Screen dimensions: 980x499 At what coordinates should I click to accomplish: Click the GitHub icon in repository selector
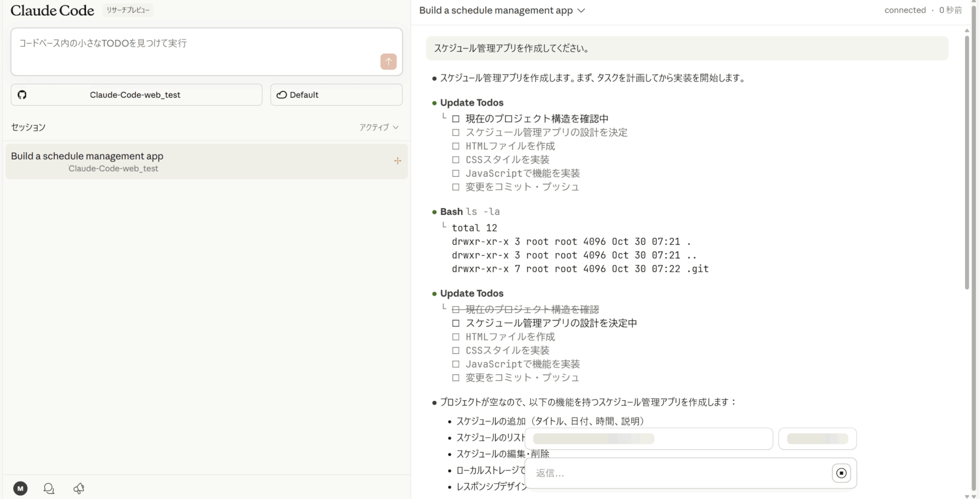coord(22,95)
